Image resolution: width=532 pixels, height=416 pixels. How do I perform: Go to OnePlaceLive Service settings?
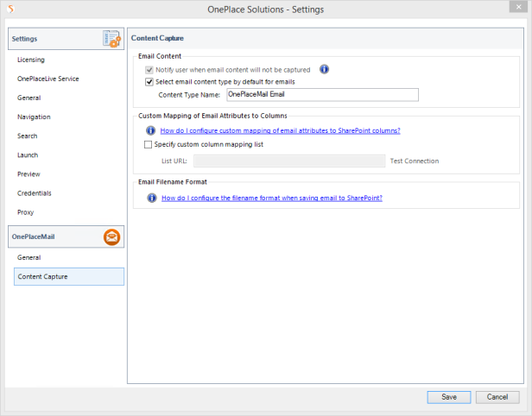(x=47, y=79)
